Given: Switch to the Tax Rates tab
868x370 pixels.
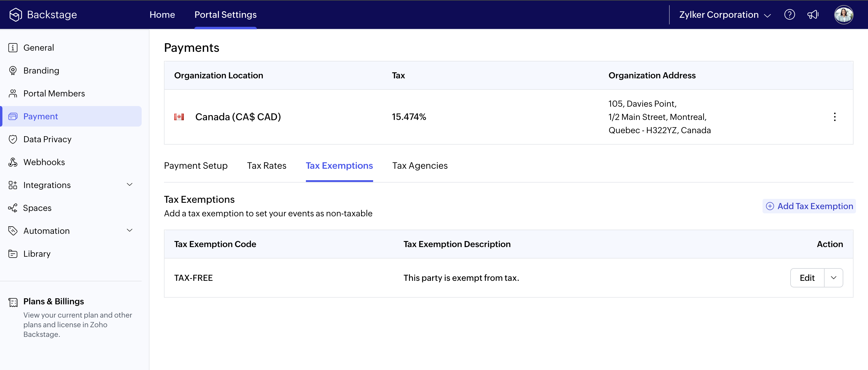Looking at the screenshot, I should [266, 166].
